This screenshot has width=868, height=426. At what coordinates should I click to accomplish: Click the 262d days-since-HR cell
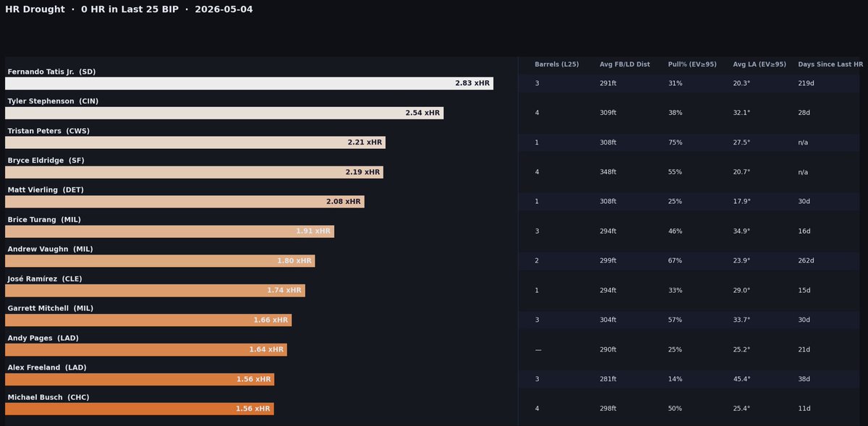click(x=806, y=261)
